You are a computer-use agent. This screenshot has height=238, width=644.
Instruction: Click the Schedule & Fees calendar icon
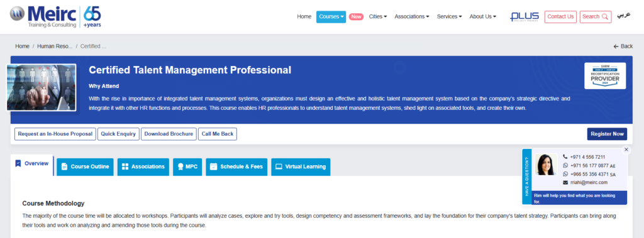[213, 166]
